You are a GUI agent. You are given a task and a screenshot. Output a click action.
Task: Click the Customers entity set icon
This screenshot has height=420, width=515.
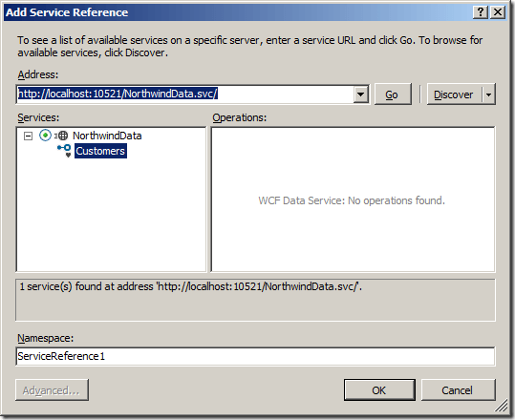pos(64,151)
